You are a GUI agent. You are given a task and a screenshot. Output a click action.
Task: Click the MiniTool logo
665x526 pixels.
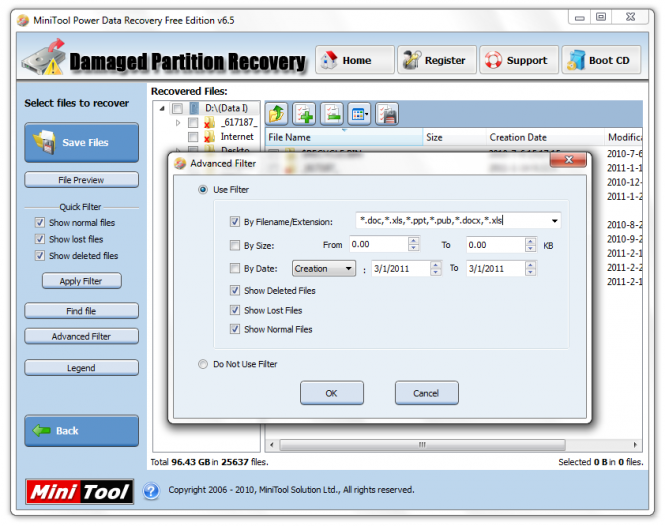(80, 492)
